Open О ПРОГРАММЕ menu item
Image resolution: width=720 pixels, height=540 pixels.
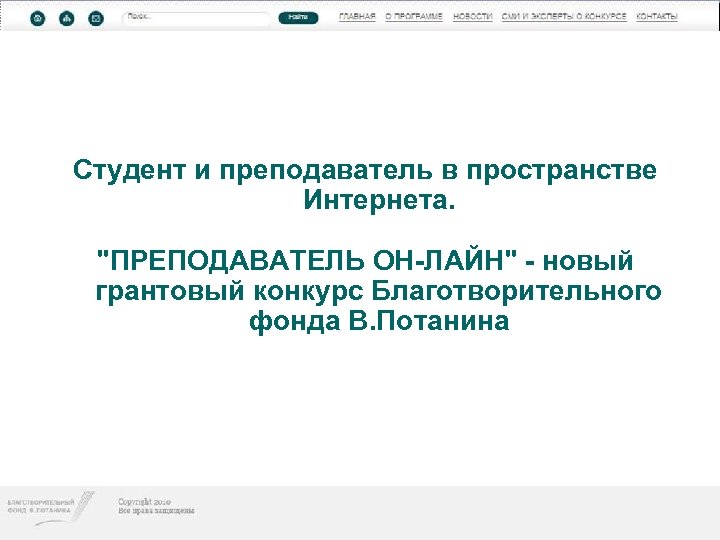point(414,17)
